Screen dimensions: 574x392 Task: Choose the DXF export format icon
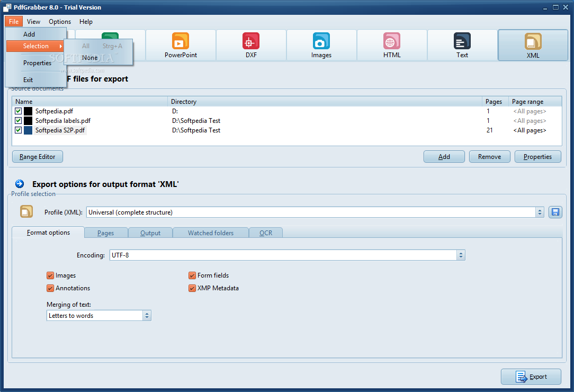pyautogui.click(x=251, y=41)
